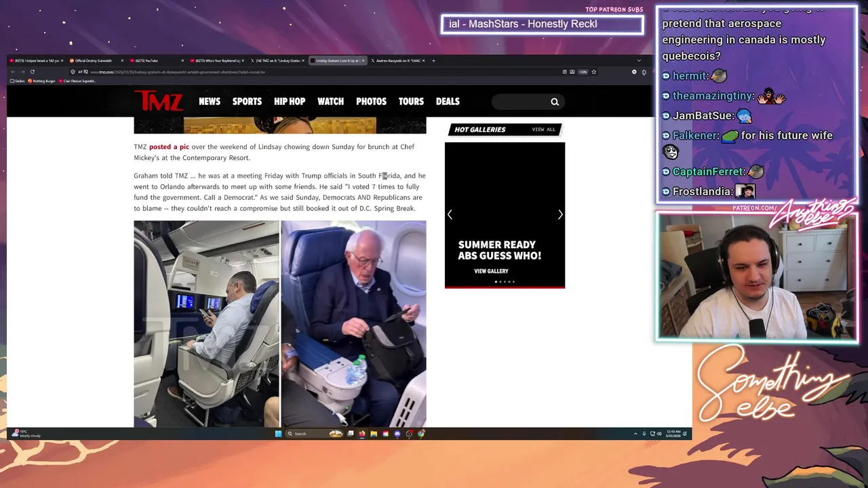The width and height of the screenshot is (868, 488).
Task: Follow the 'posted a pic' link
Action: (169, 146)
